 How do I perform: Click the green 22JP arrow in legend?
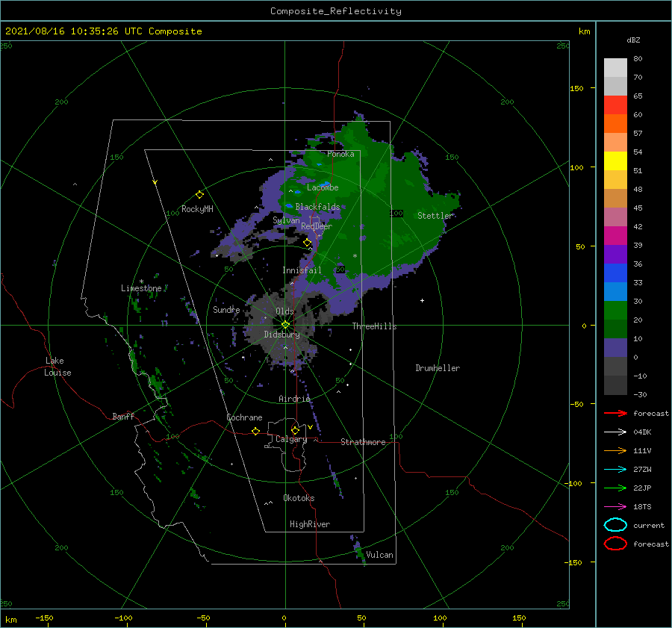coord(615,488)
